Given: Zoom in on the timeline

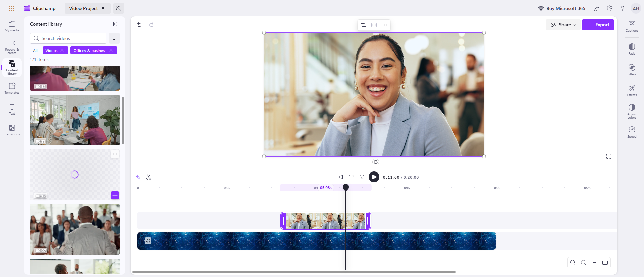Looking at the screenshot, I should (584, 263).
